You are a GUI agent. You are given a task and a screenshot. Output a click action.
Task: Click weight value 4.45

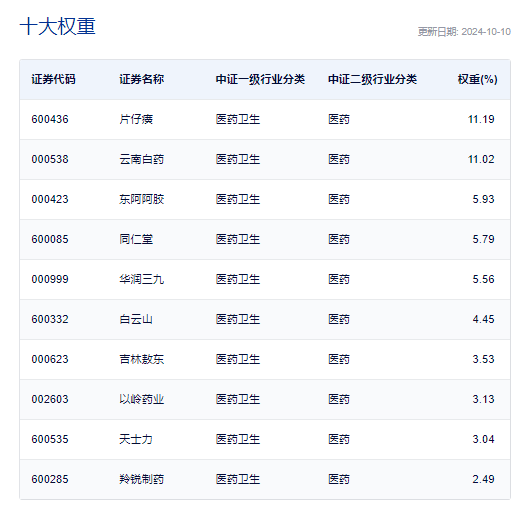click(483, 319)
